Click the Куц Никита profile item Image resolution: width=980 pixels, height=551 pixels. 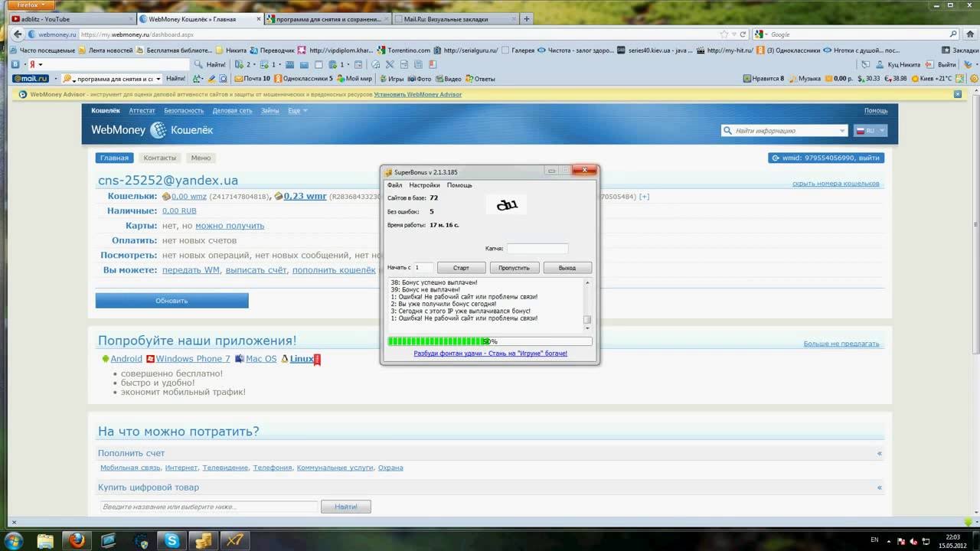pos(899,65)
